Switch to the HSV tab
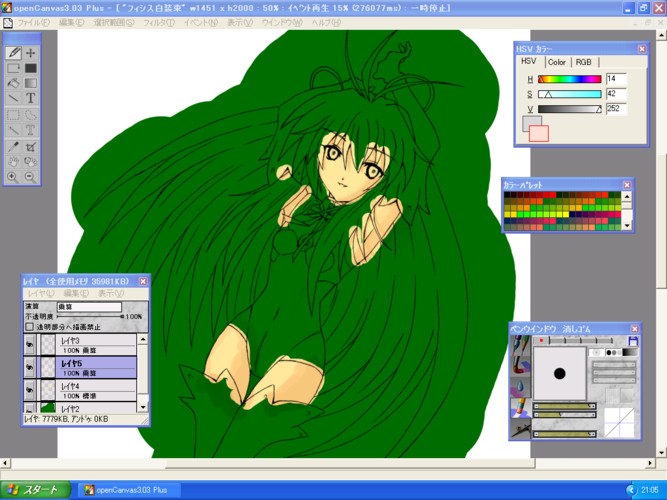 pos(529,61)
